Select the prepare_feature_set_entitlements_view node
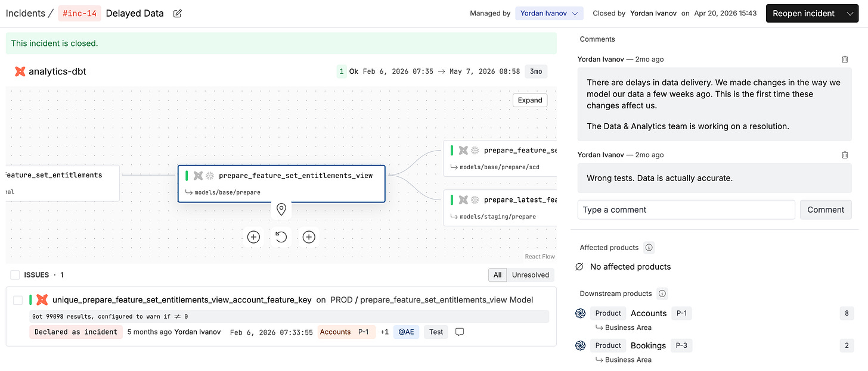Viewport: 868px width, 371px height. [x=281, y=183]
